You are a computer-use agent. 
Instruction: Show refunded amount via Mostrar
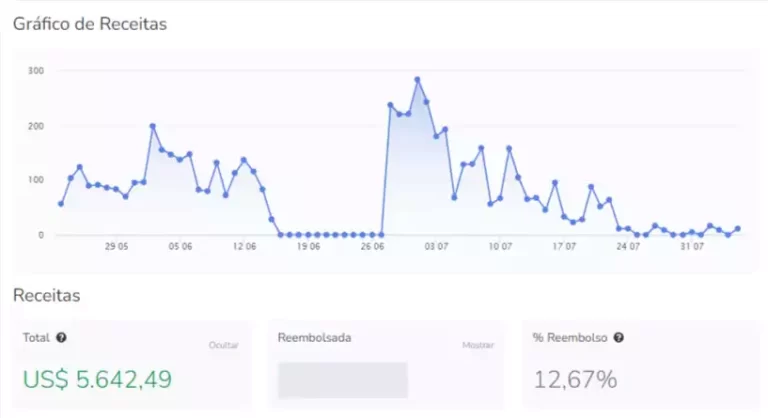pyautogui.click(x=478, y=345)
